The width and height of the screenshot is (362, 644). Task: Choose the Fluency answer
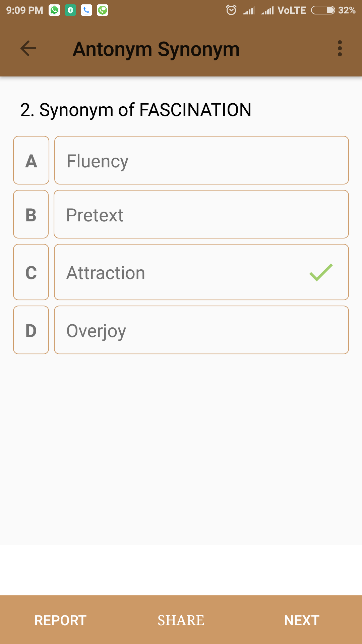[201, 160]
